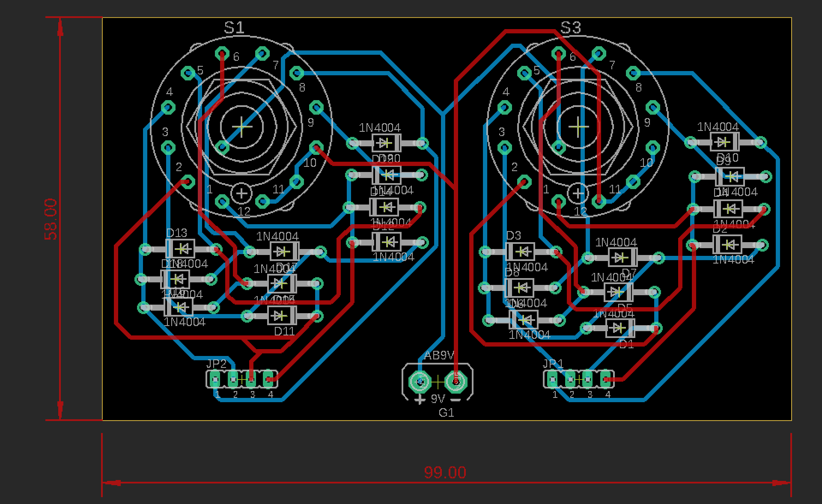Click the 99.00 width dimension text

tap(445, 472)
